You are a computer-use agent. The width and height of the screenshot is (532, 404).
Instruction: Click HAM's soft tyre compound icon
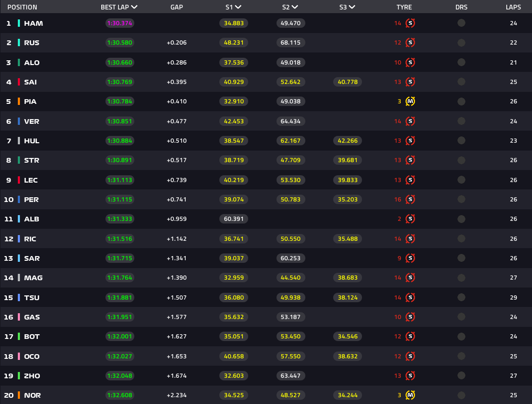410,23
